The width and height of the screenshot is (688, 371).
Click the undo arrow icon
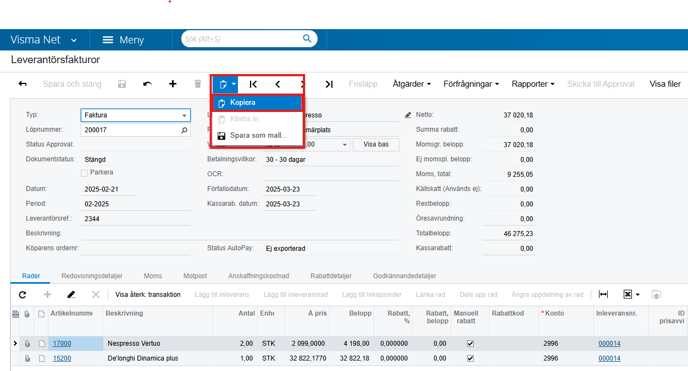coord(147,84)
